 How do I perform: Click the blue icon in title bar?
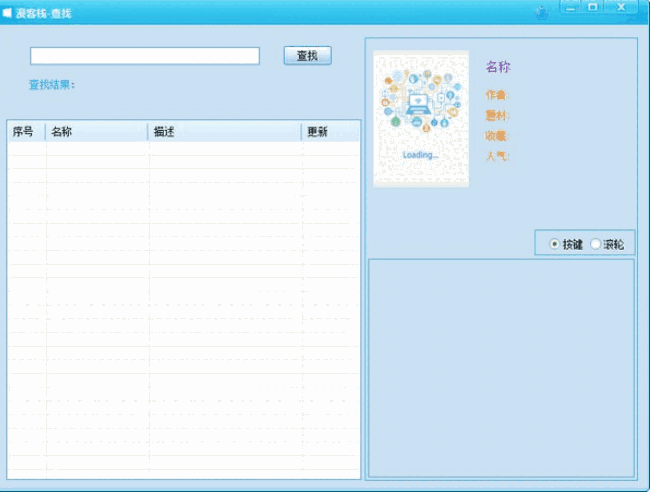point(542,13)
